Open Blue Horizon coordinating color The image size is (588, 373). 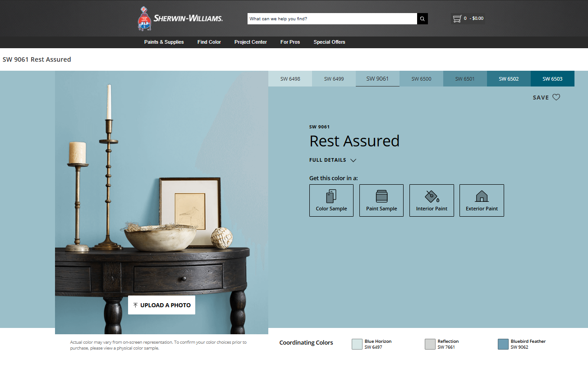coord(357,344)
